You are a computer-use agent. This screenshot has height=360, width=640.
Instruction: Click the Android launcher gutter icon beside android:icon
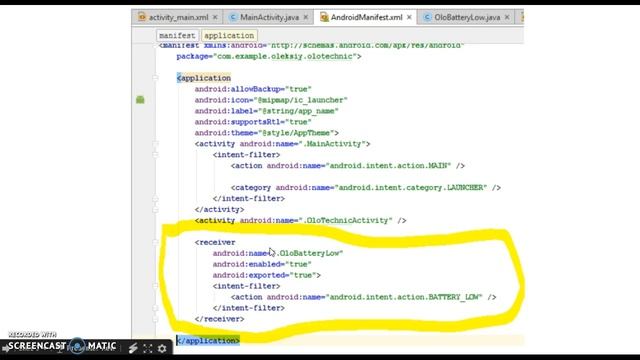coord(140,100)
